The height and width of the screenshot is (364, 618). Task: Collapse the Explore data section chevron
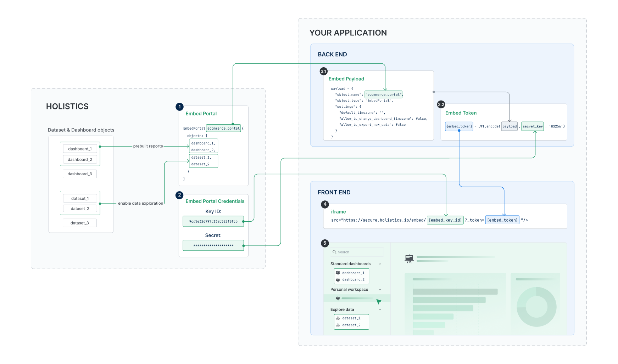380,310
